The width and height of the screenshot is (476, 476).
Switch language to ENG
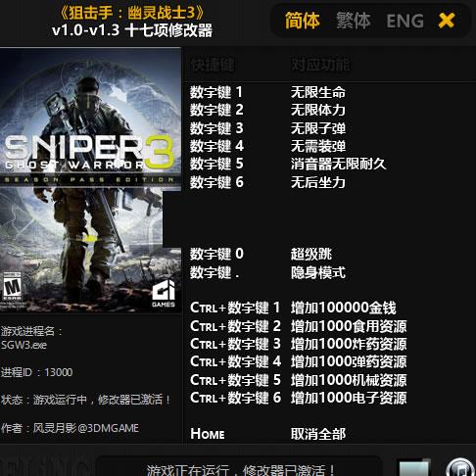coord(405,22)
